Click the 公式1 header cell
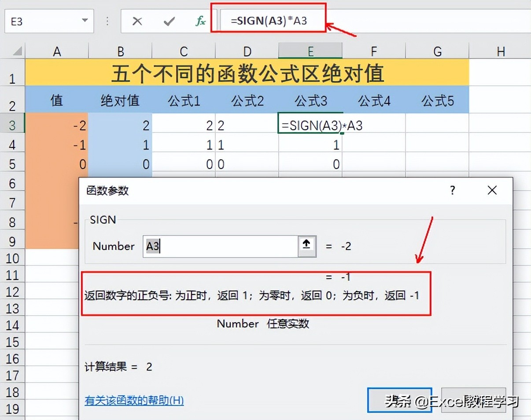Image resolution: width=531 pixels, height=420 pixels. (184, 99)
